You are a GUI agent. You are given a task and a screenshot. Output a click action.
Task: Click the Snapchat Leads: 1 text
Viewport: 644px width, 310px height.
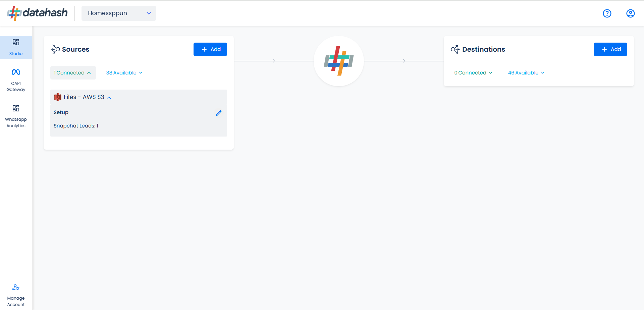[76, 126]
